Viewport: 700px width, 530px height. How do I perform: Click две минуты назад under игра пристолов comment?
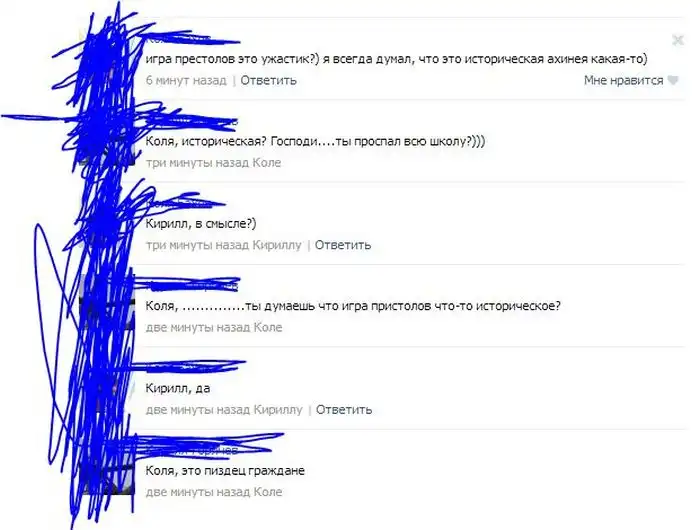(x=199, y=328)
